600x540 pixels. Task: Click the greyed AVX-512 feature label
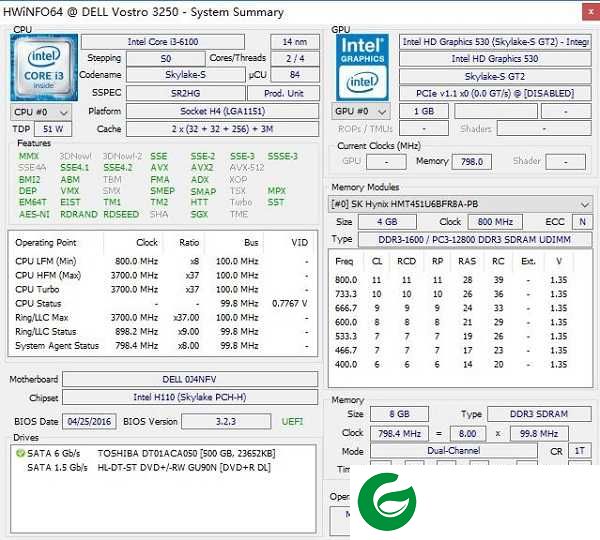click(247, 168)
